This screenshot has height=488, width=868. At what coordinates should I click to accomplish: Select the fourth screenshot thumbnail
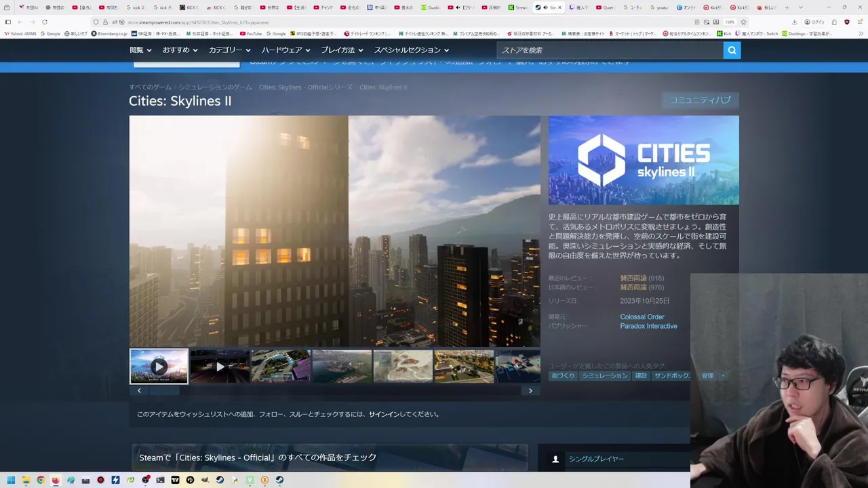342,367
